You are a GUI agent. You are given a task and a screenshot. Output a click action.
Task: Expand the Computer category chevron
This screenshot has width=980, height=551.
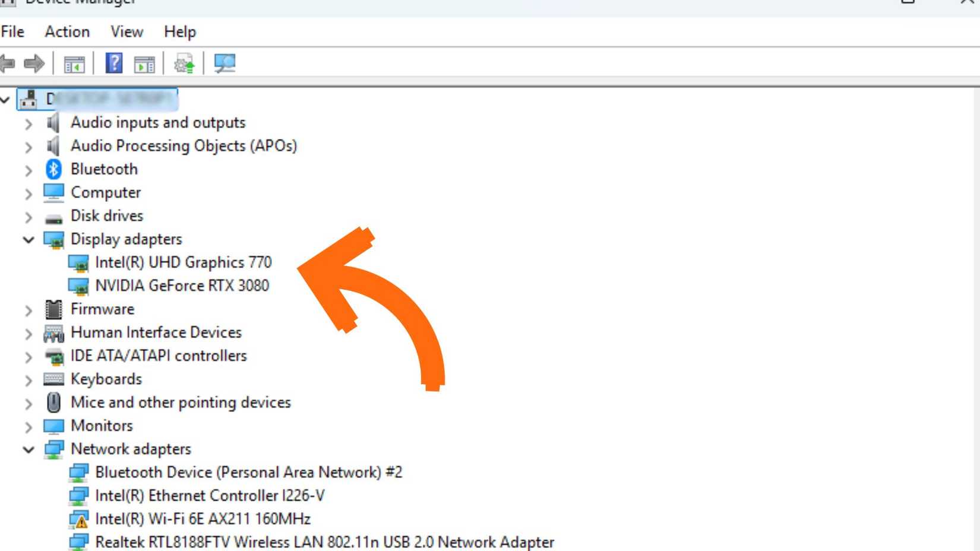[28, 194]
